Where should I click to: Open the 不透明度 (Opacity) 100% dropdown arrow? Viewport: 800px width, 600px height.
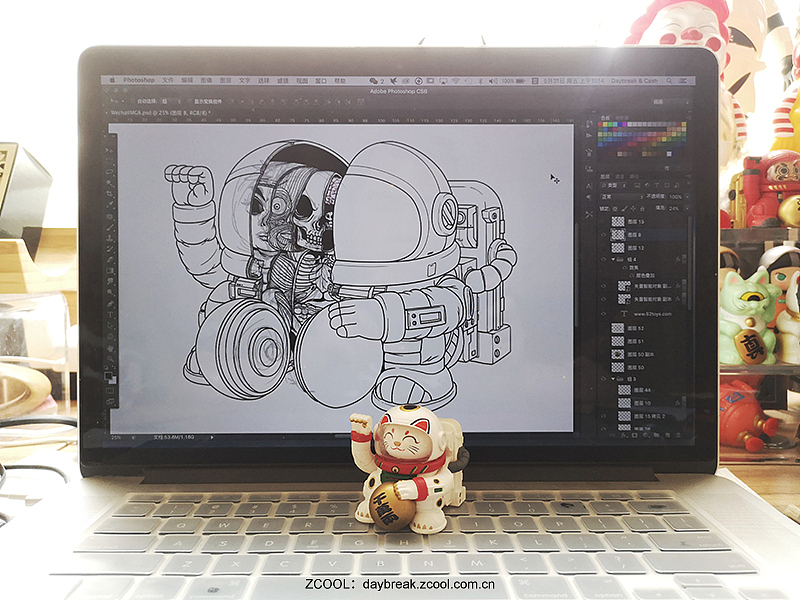(687, 196)
